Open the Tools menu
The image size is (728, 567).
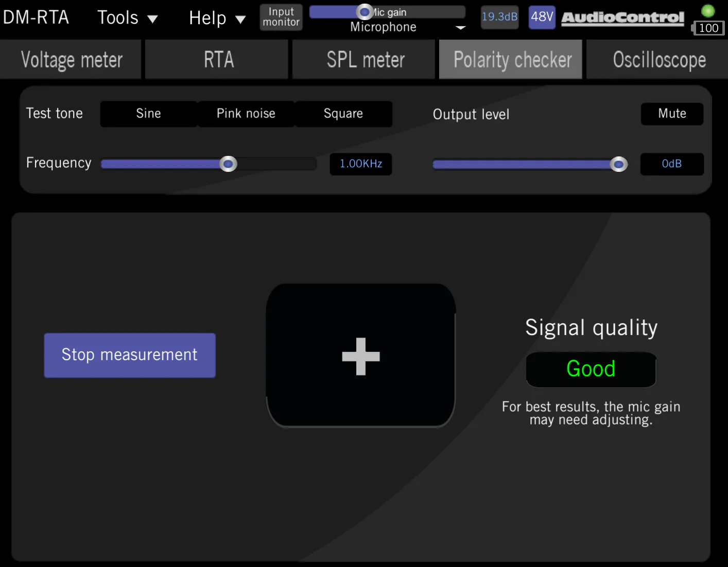pos(127,17)
